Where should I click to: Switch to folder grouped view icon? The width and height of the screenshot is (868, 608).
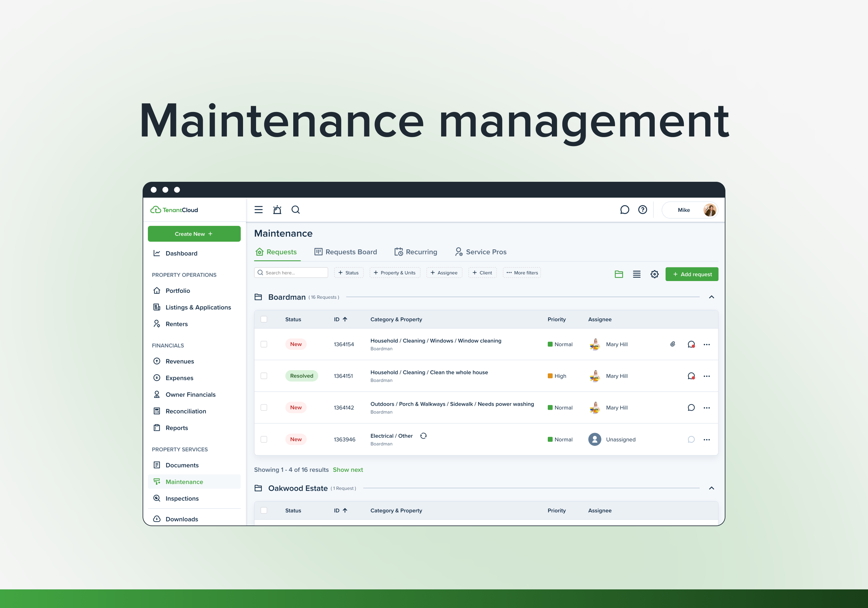pyautogui.click(x=619, y=274)
